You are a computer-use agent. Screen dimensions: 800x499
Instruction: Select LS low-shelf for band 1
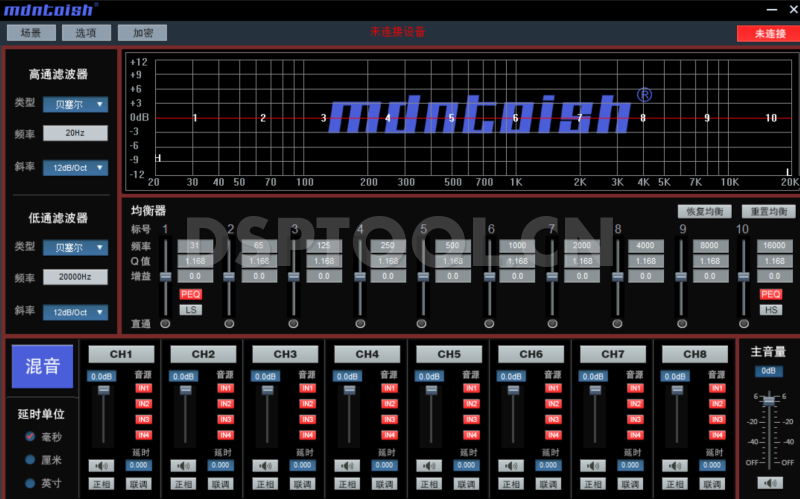pyautogui.click(x=191, y=310)
